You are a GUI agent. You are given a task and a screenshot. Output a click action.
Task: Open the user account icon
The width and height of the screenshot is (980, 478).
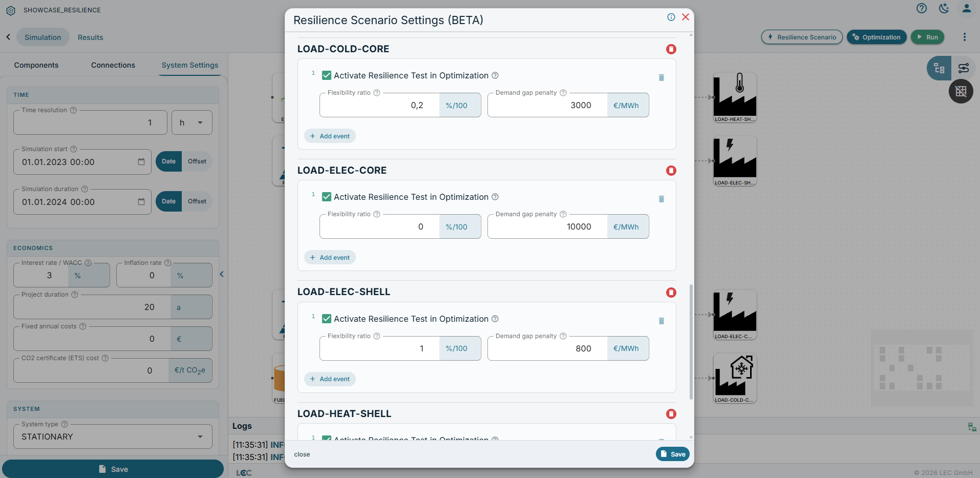pos(966,8)
